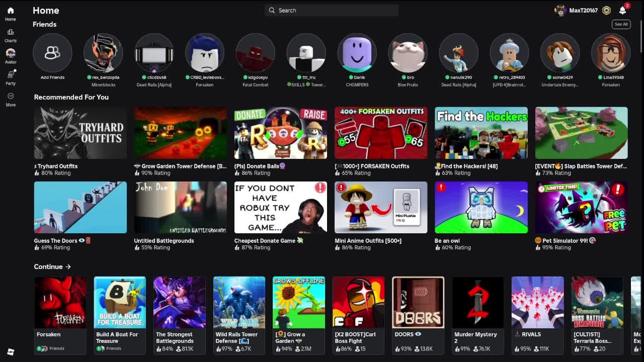Open friend clicdbv68's avatar

click(154, 53)
